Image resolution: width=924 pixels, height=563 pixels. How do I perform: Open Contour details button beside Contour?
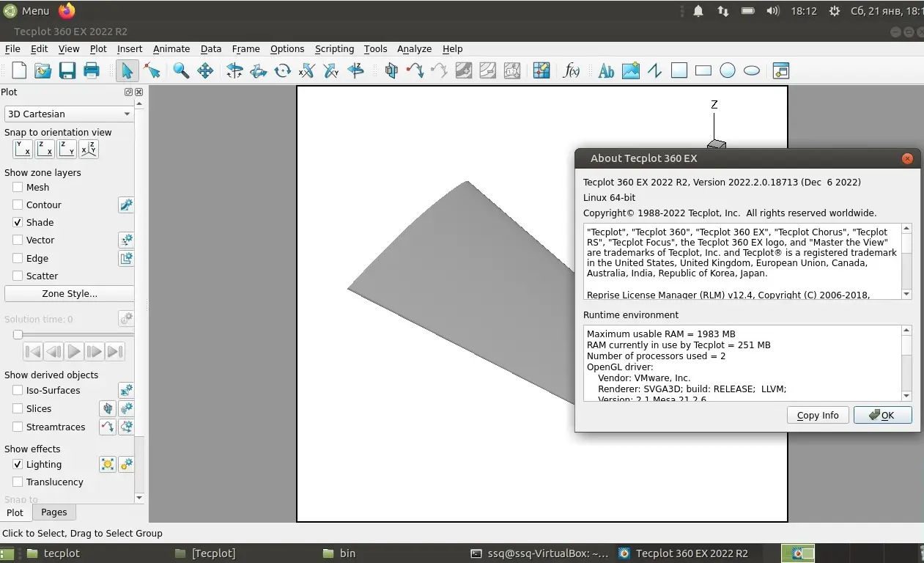(126, 205)
